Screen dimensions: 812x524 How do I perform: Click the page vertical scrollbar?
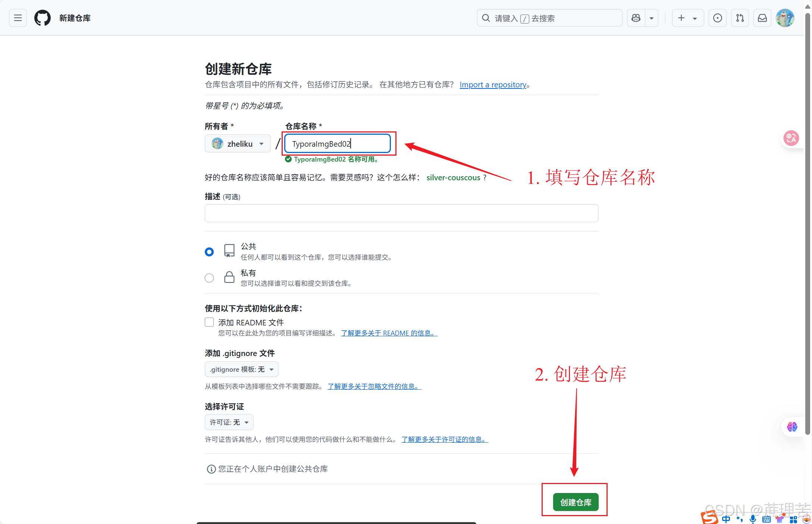coord(808,224)
